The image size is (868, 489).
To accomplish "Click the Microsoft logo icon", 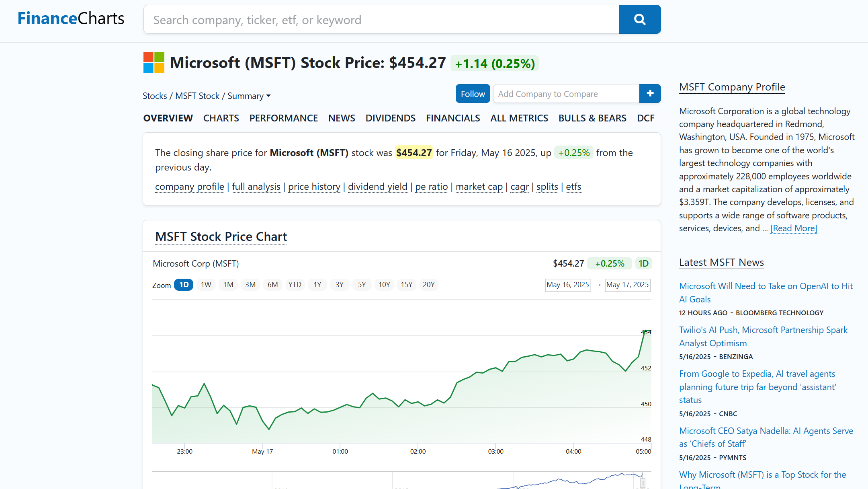I will point(154,63).
